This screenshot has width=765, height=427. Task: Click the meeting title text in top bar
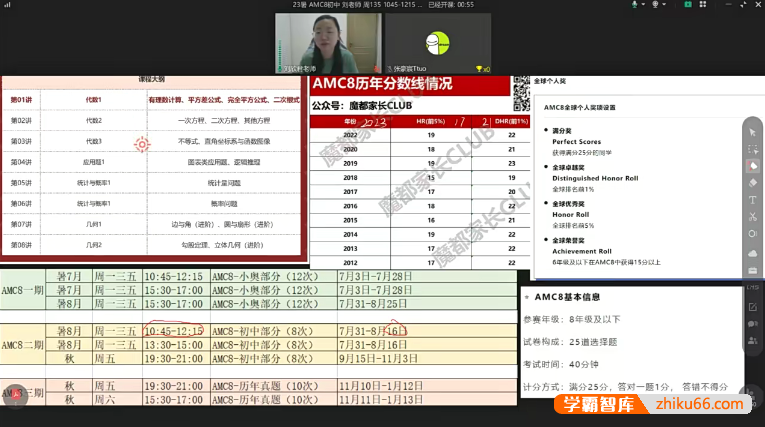(x=358, y=4)
